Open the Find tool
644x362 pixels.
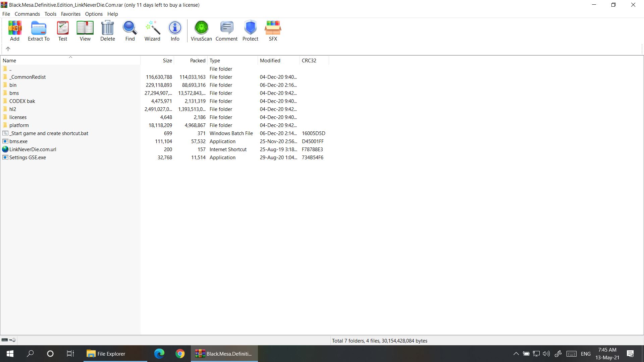[129, 31]
